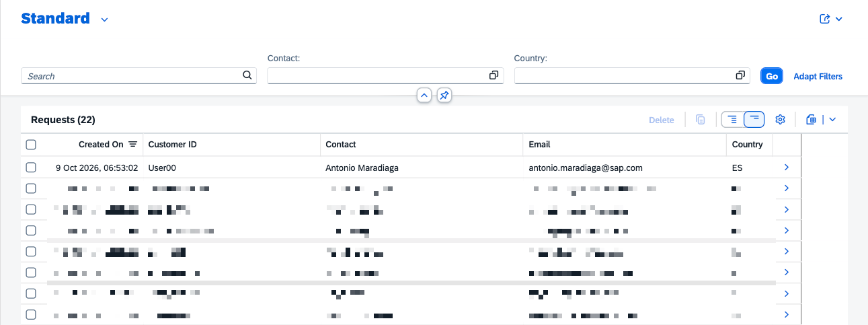Screen dimensions: 868x325
Task: Switch to expanded row view toggle
Action: click(732, 119)
